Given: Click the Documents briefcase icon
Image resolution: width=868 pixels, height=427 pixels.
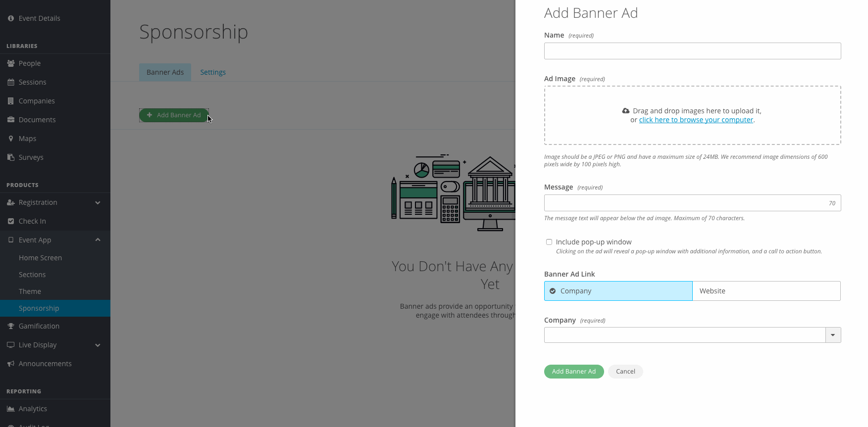Looking at the screenshot, I should [11, 120].
